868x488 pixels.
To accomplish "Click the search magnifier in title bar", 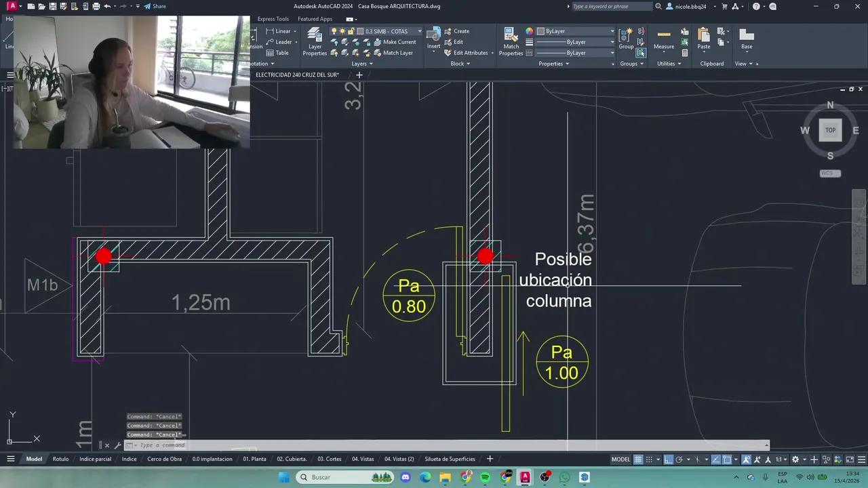I will 658,6.
